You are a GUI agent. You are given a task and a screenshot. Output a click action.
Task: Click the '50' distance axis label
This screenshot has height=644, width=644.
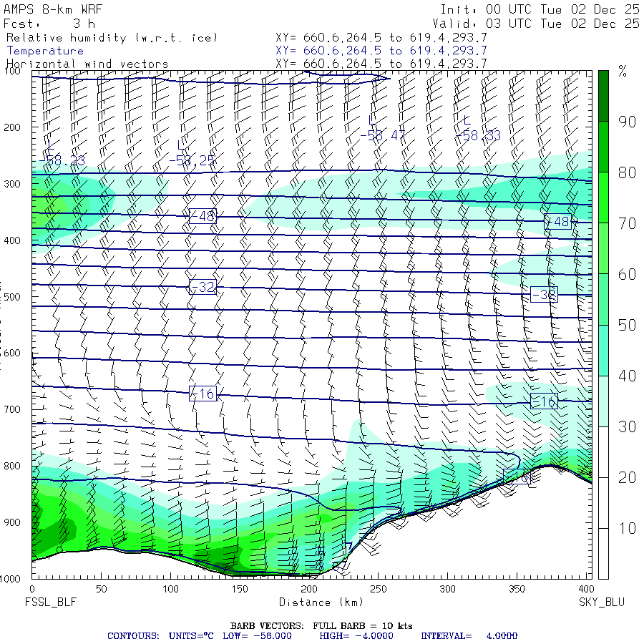(x=102, y=590)
